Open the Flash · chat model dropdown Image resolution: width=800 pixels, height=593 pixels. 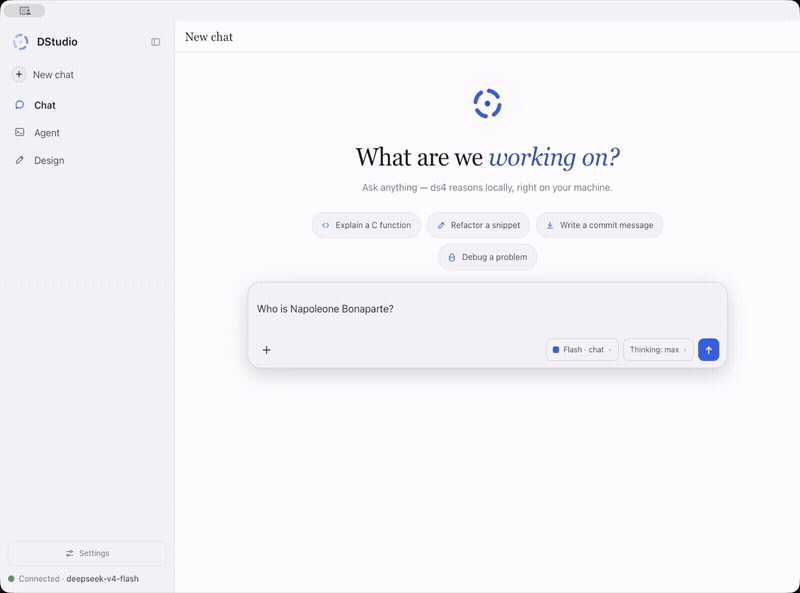[582, 350]
